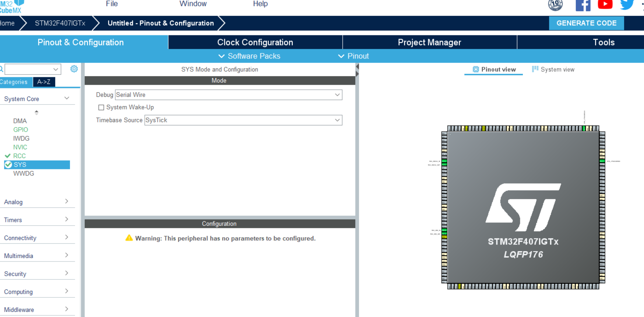
Task: Select SYS in System Core list
Action: point(37,165)
